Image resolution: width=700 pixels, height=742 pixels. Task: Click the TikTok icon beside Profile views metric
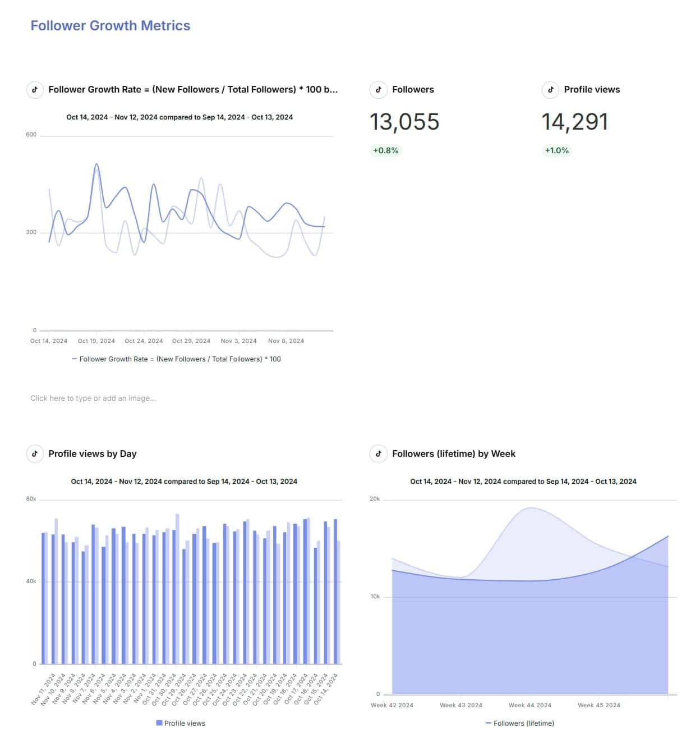click(x=551, y=89)
